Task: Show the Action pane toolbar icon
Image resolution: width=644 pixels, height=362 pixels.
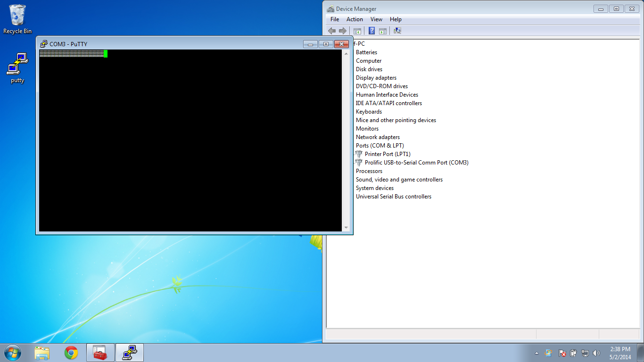Action: pos(382,31)
